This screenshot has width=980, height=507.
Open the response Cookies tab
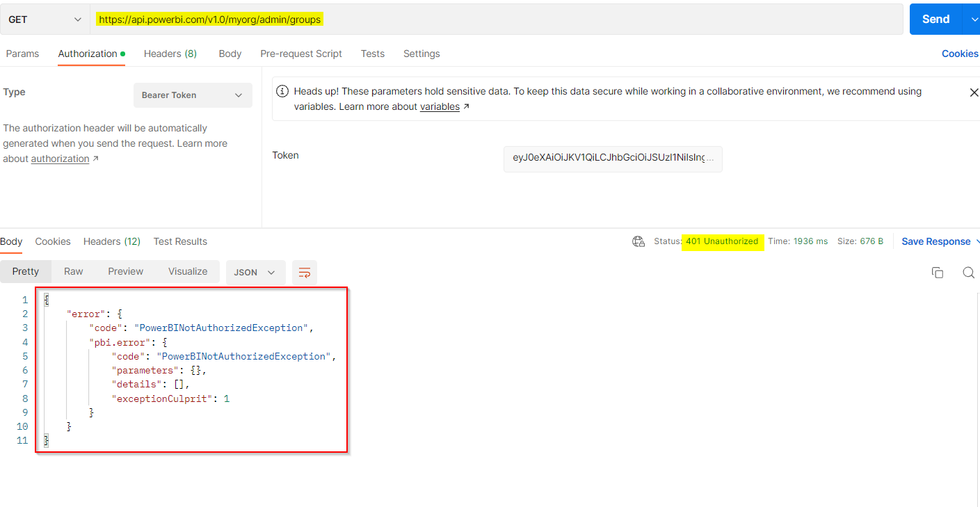53,241
